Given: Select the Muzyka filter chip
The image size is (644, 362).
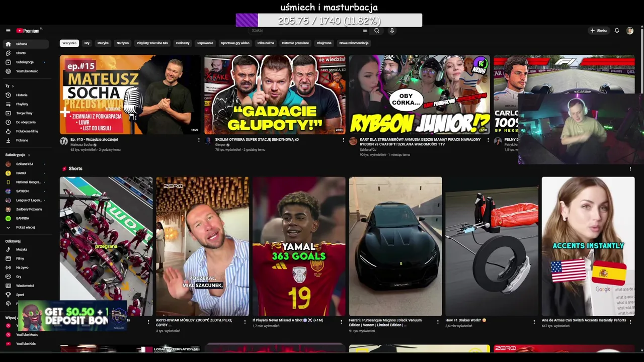Looking at the screenshot, I should 103,43.
